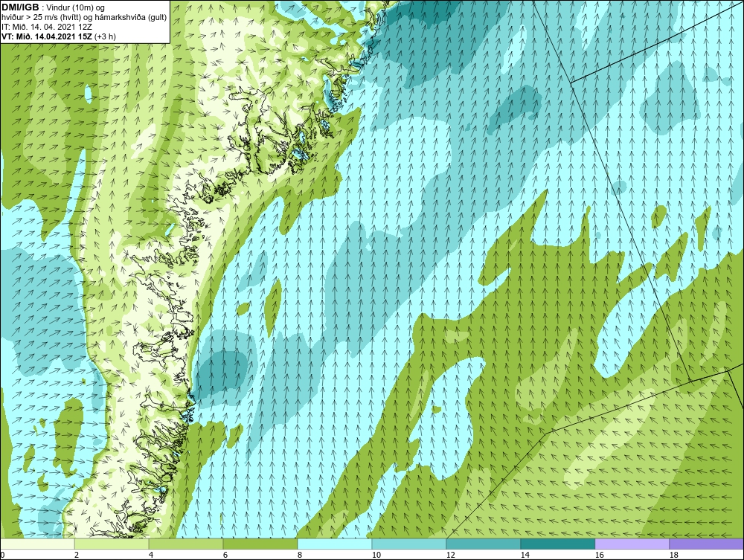
Task: Click the 'hviður > 25 m/s (hvítt)' line
Action: tap(40, 17)
